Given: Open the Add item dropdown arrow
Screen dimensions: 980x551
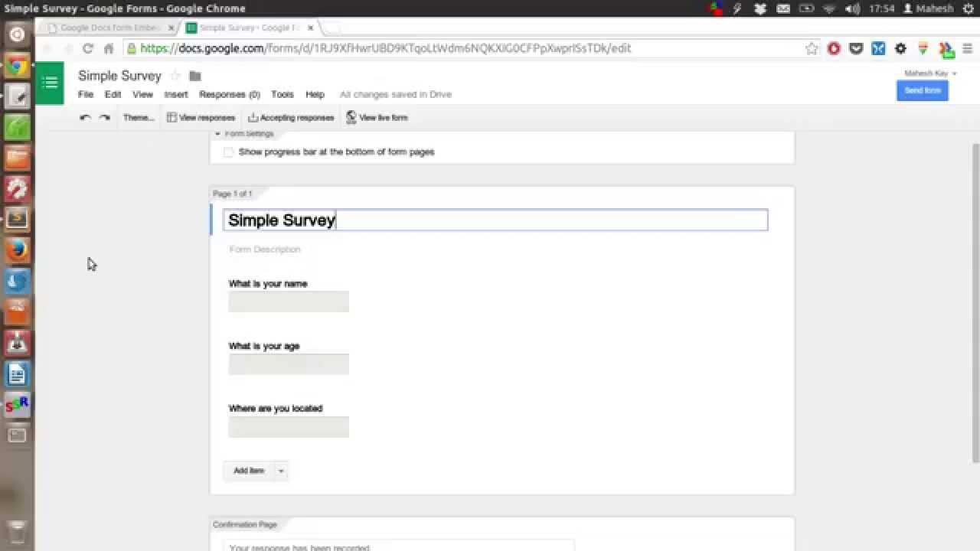Looking at the screenshot, I should pos(281,471).
